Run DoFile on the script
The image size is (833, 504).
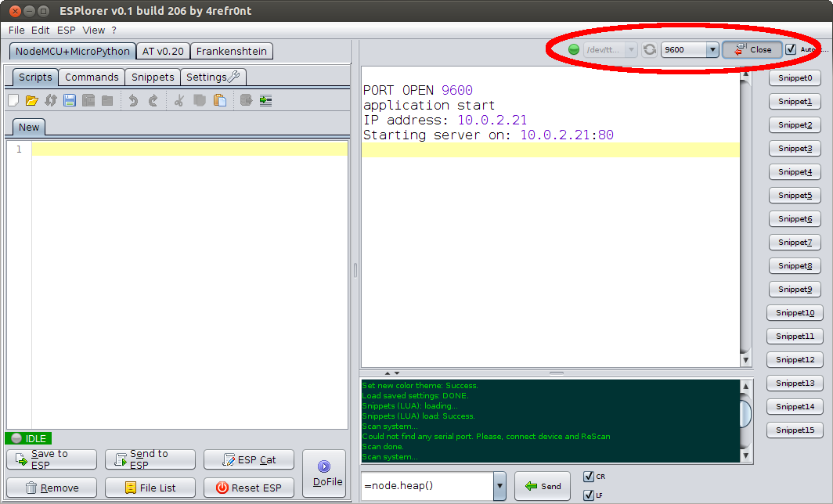pyautogui.click(x=324, y=473)
